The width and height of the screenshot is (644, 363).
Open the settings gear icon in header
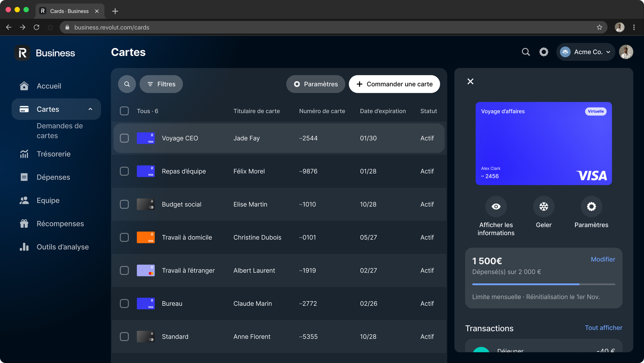pos(544,52)
